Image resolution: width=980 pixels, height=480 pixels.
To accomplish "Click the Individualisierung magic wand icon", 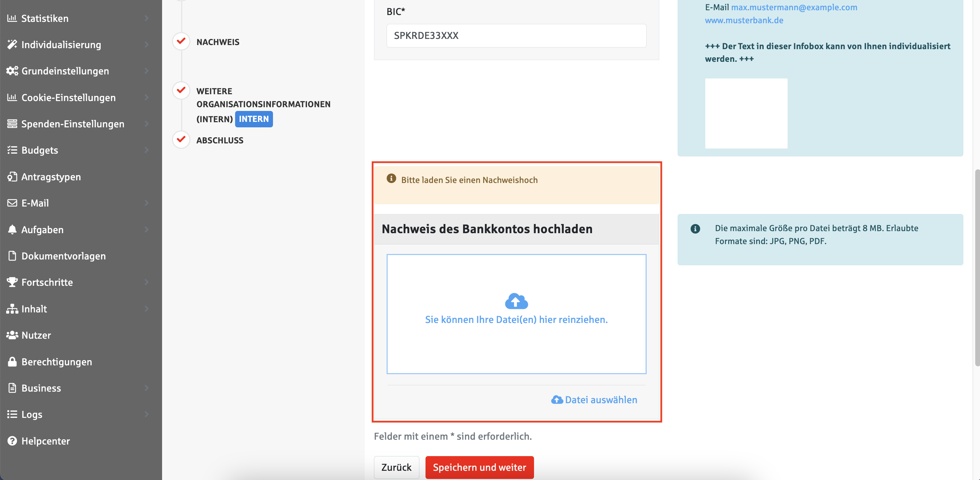I will (12, 44).
